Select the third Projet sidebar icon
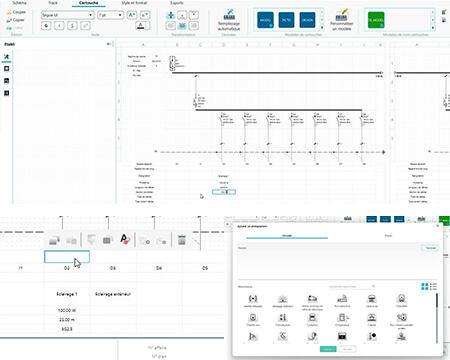Viewport: 450px width, 360px height. click(x=6, y=81)
